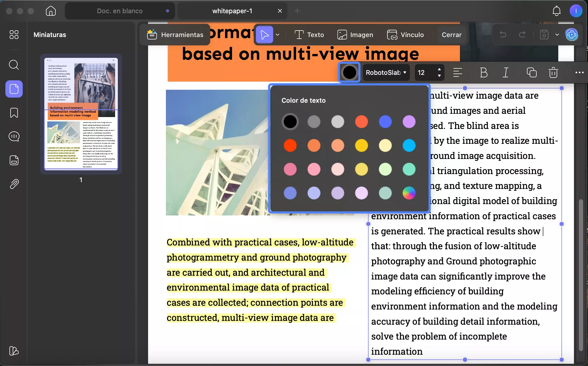Choose light gray swatch in first row
The image size is (588, 366).
click(x=338, y=122)
